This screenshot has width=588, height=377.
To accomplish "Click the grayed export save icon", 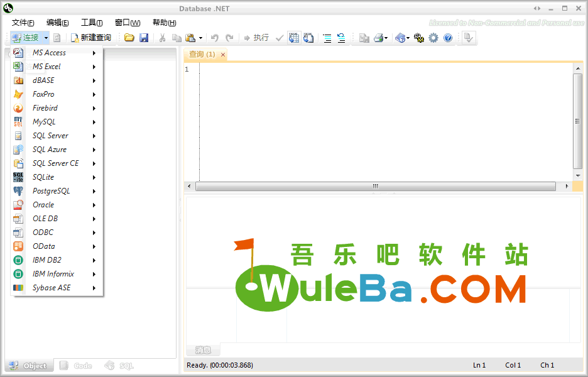I will [364, 38].
